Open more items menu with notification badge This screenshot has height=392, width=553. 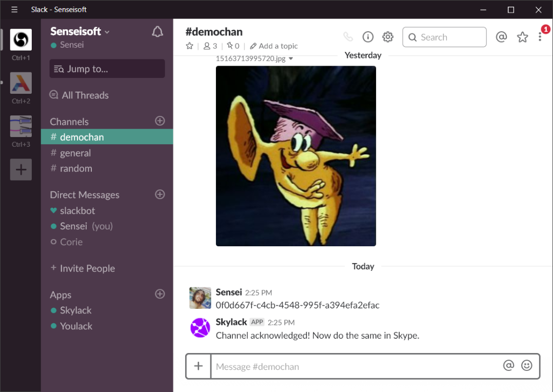[540, 37]
